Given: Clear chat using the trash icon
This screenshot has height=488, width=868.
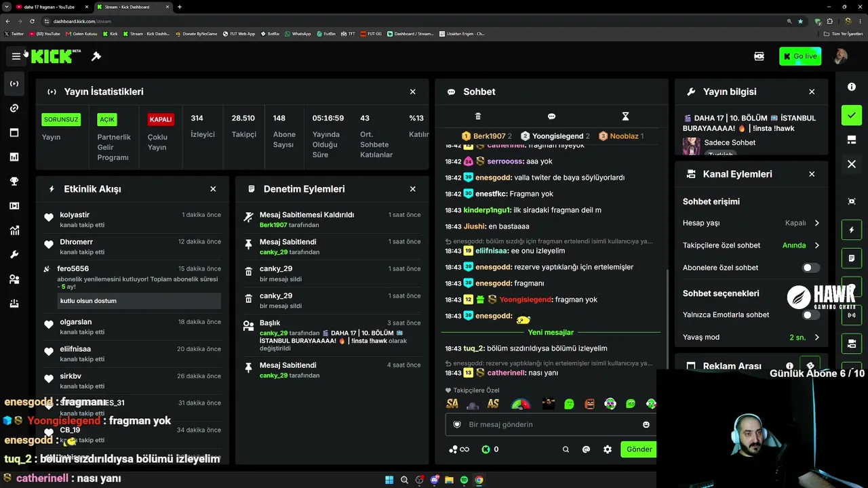Looking at the screenshot, I should coord(478,117).
